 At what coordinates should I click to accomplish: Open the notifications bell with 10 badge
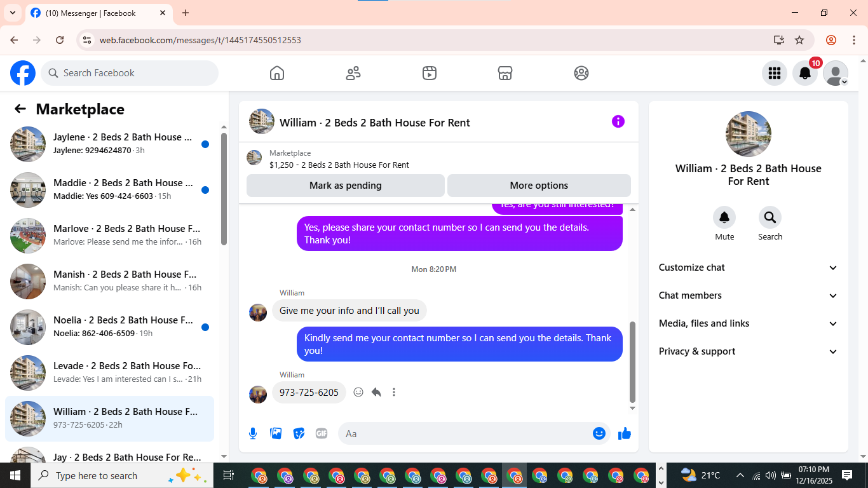(x=805, y=73)
